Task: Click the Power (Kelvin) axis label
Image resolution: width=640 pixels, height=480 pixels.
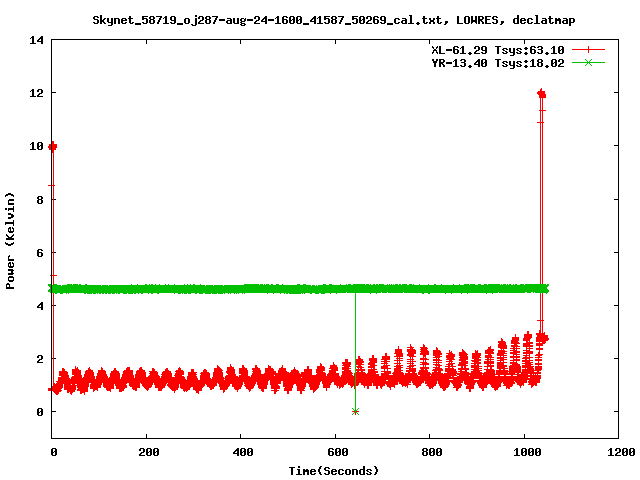Action: 10,241
